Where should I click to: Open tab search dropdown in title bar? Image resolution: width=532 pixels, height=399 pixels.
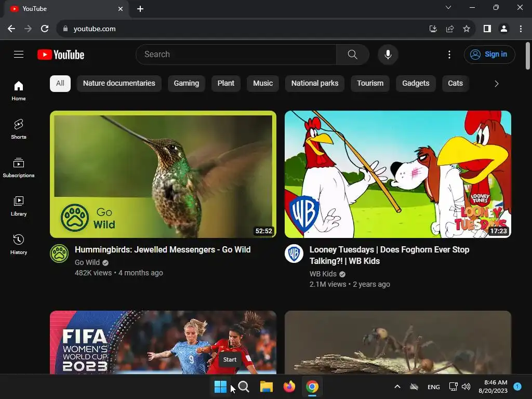click(x=448, y=7)
